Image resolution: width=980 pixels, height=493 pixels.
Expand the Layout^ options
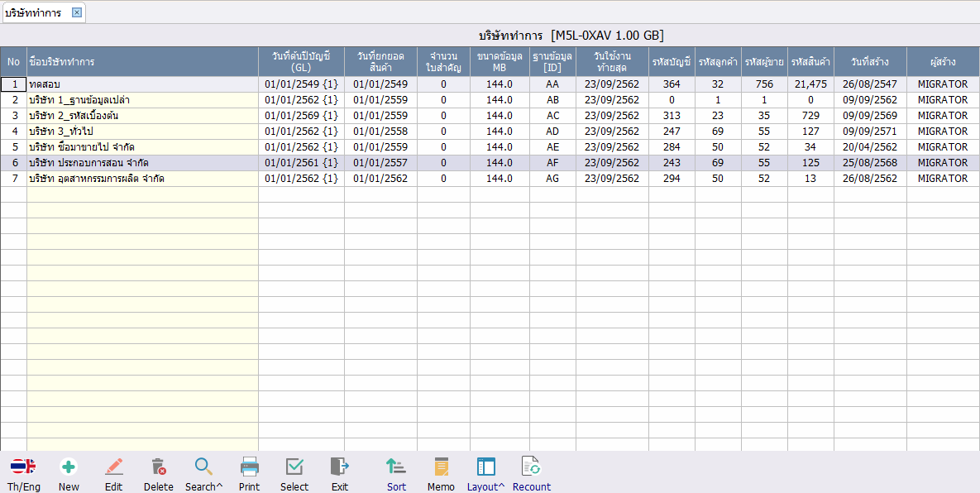tap(485, 467)
